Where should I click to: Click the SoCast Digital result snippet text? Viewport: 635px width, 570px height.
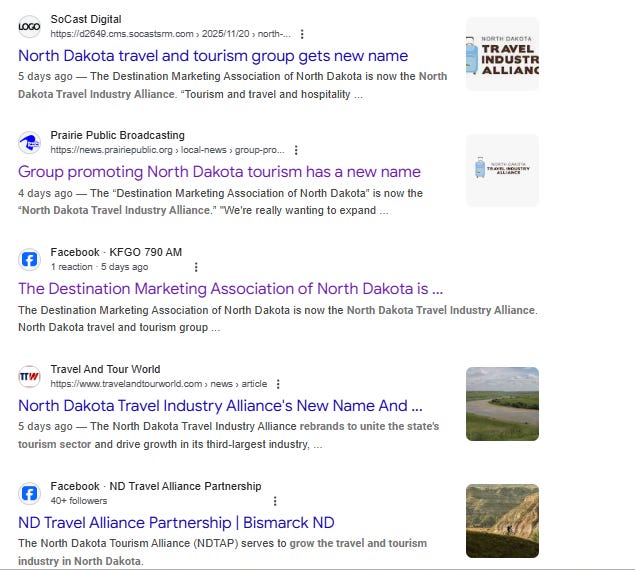click(232, 85)
